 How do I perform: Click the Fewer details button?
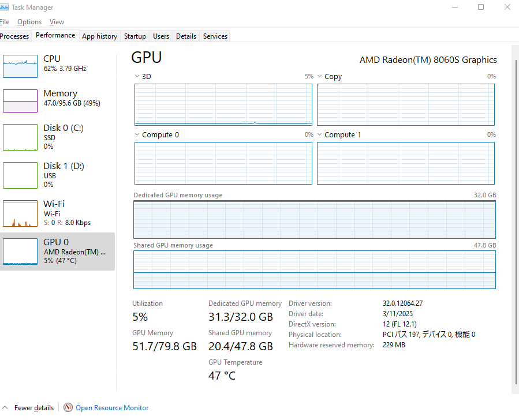click(34, 408)
